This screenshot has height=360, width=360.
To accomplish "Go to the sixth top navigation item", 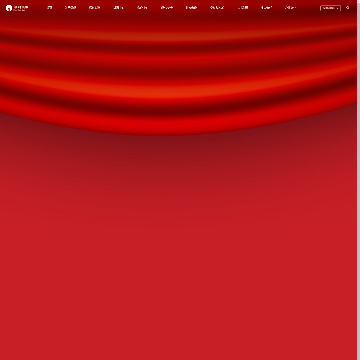I will tap(167, 8).
